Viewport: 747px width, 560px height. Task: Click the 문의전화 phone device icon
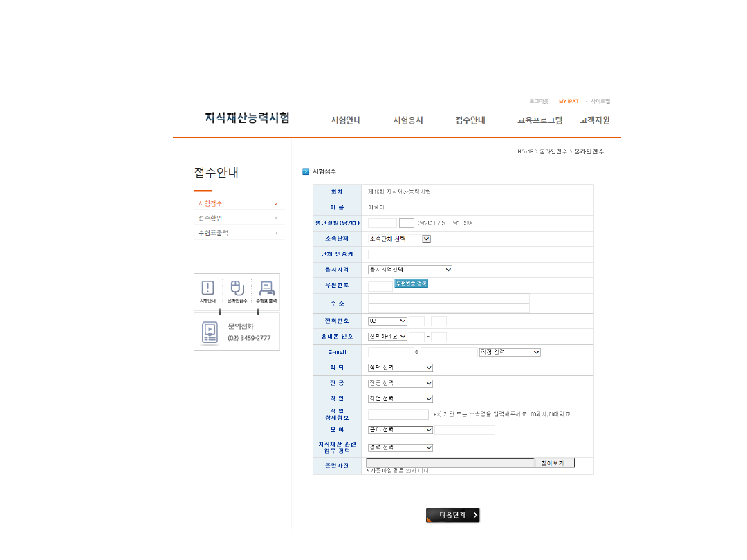(210, 333)
